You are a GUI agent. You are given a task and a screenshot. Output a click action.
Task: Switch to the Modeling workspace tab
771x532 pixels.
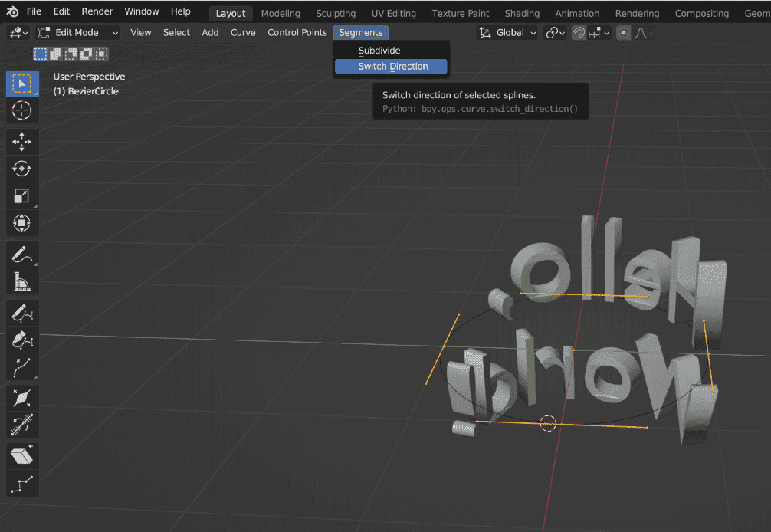281,14
